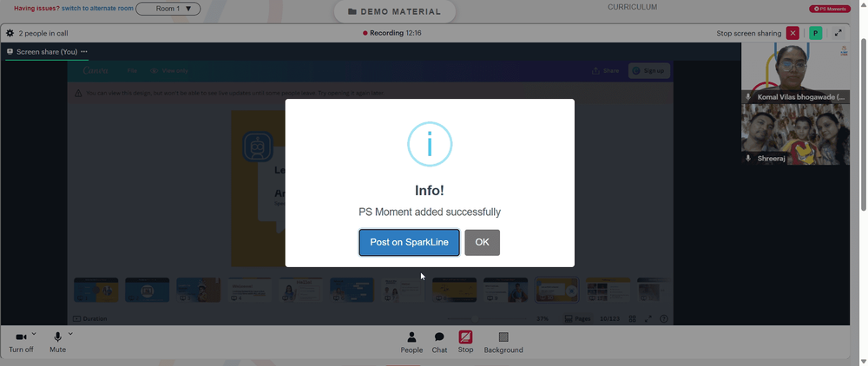Click warning icon in Canva notice bar
Screen dimensions: 868x366
(78, 93)
